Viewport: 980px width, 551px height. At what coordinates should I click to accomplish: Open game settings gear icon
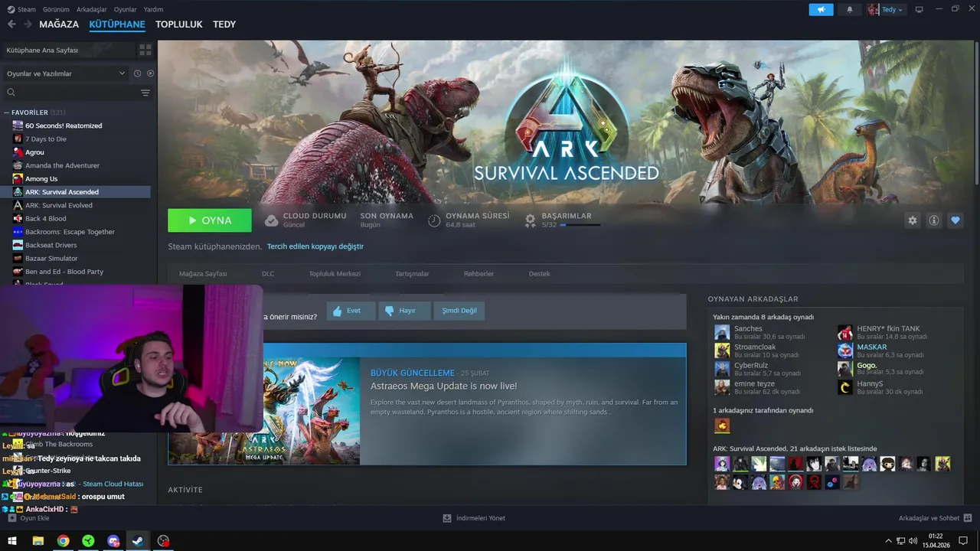pyautogui.click(x=912, y=220)
